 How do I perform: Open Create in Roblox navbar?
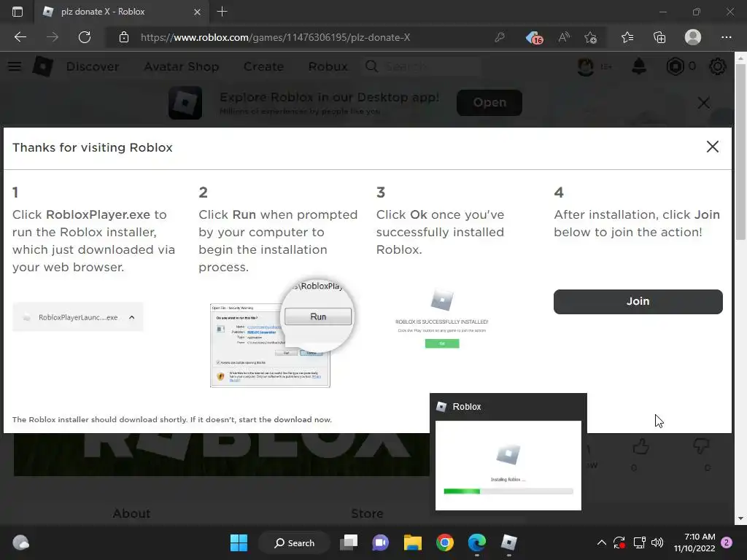(x=263, y=66)
